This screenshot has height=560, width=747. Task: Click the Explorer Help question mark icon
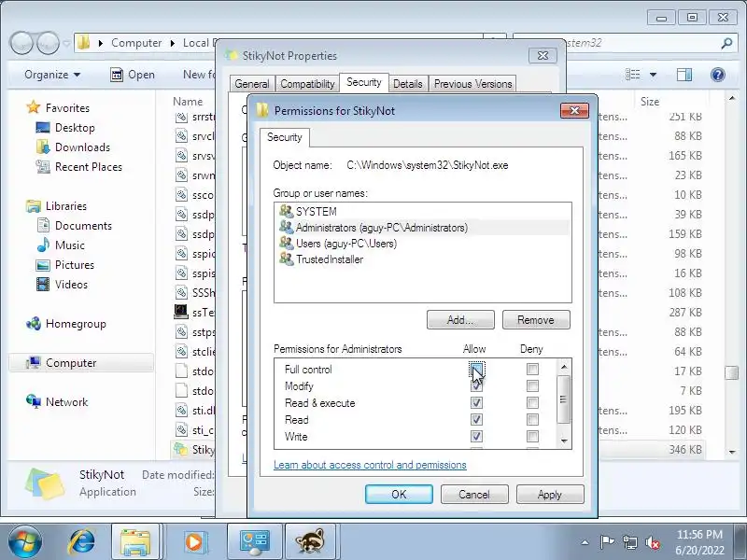(717, 75)
